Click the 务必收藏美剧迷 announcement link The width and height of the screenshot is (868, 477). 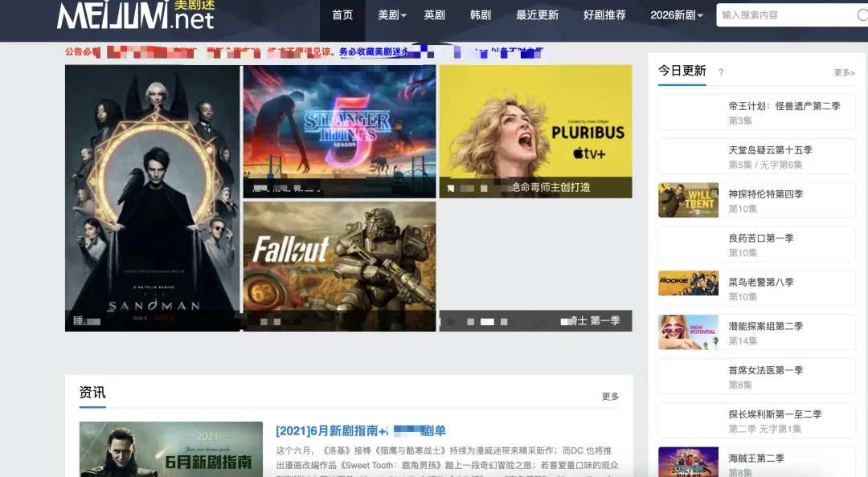375,51
